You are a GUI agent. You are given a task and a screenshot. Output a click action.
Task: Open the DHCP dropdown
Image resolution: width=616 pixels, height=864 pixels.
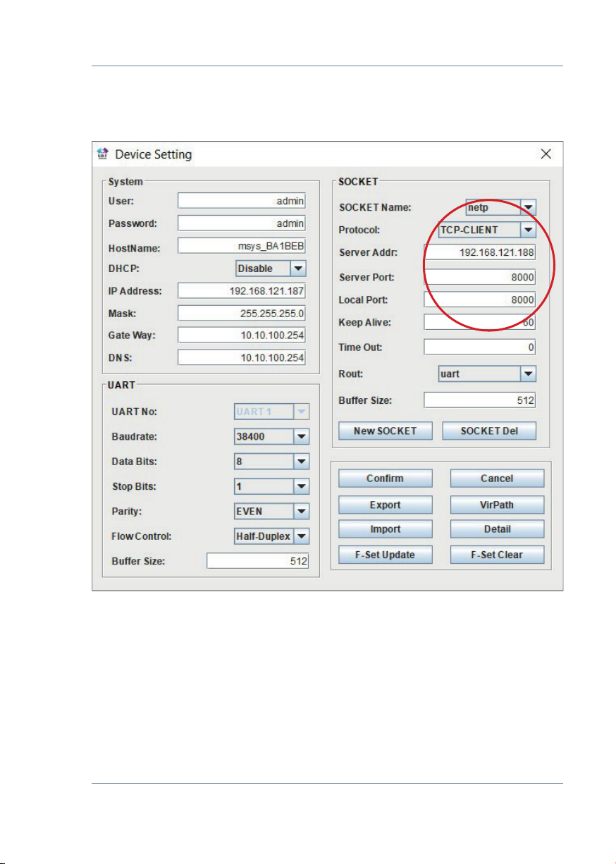point(271,269)
